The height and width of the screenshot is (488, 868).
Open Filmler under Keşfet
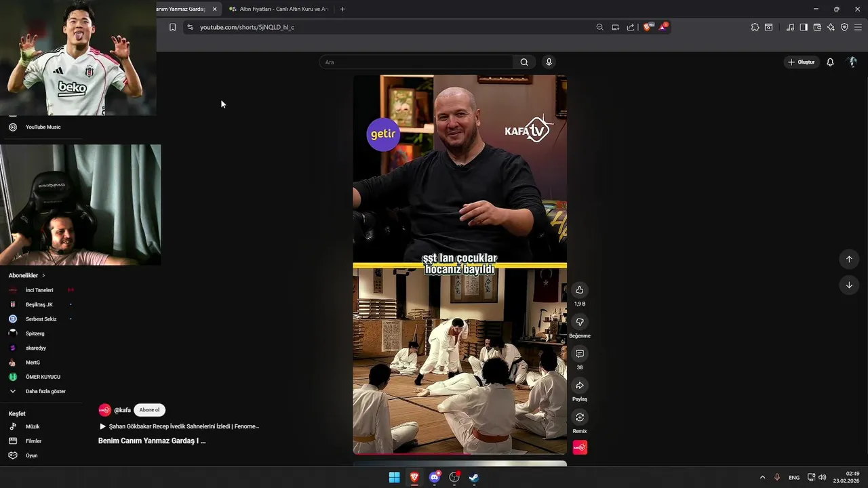pos(33,441)
